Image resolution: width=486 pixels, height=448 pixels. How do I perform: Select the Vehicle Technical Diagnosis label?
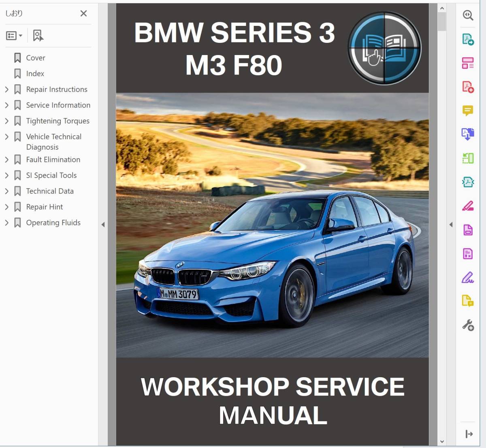pyautogui.click(x=54, y=142)
